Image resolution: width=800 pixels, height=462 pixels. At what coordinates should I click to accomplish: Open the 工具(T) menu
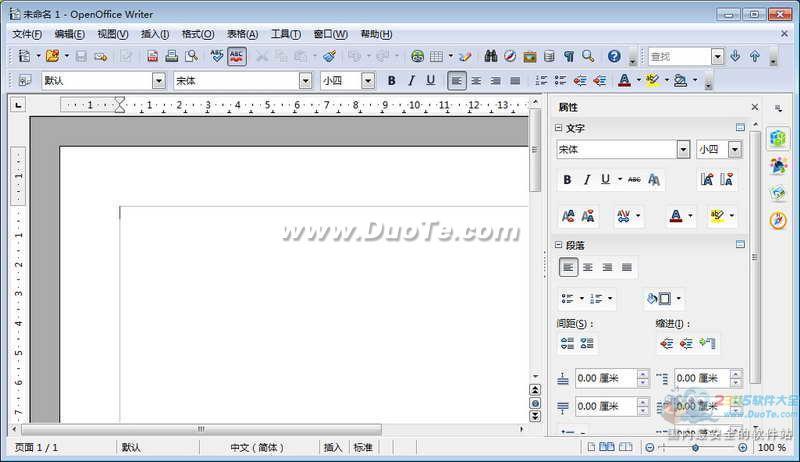click(286, 34)
